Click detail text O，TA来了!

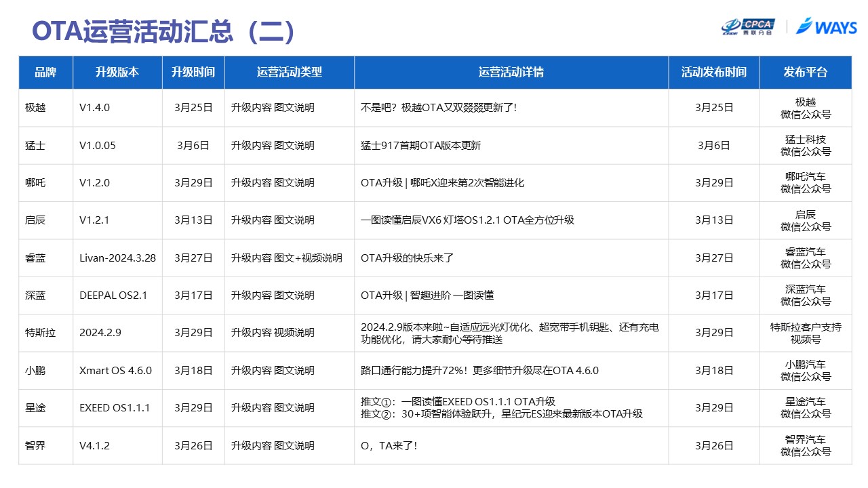[389, 446]
